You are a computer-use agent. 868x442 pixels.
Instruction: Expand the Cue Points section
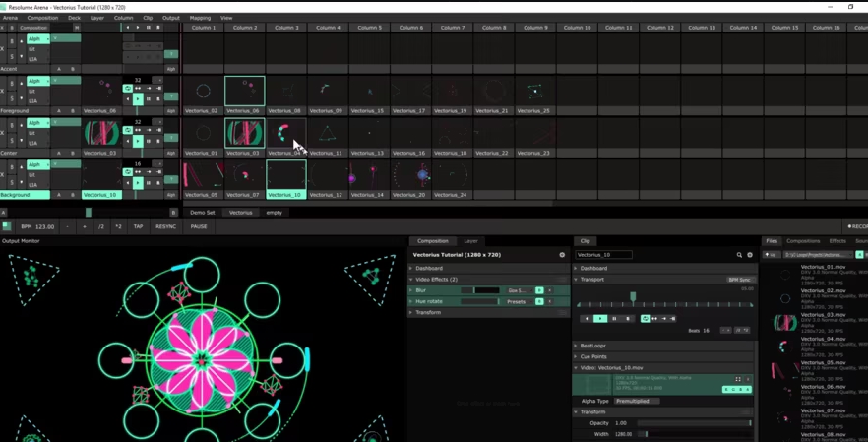pyautogui.click(x=575, y=356)
